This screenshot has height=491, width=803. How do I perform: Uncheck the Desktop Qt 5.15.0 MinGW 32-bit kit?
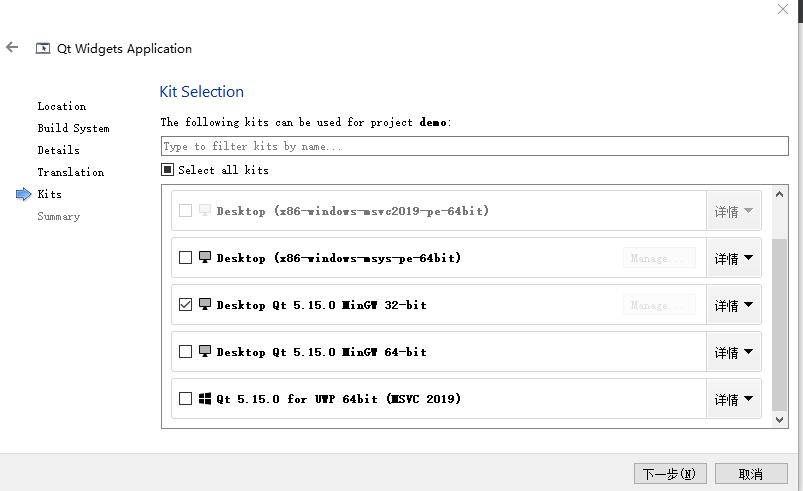[185, 304]
